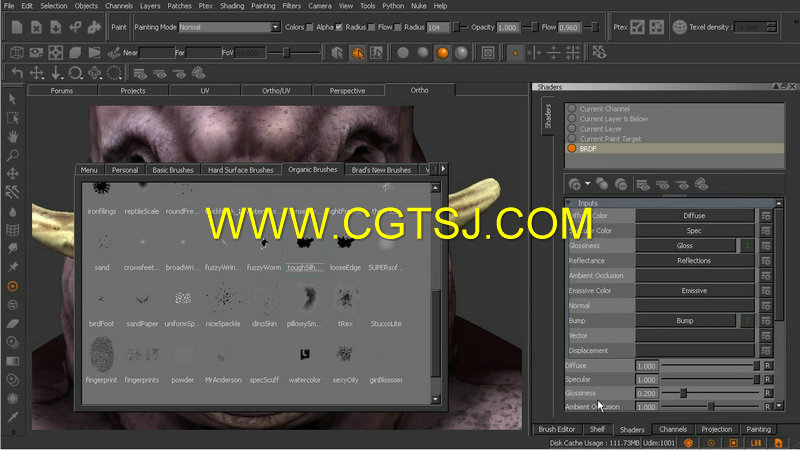Select the Current Layer radio button
Image resolution: width=800 pixels, height=450 pixels.
[572, 129]
